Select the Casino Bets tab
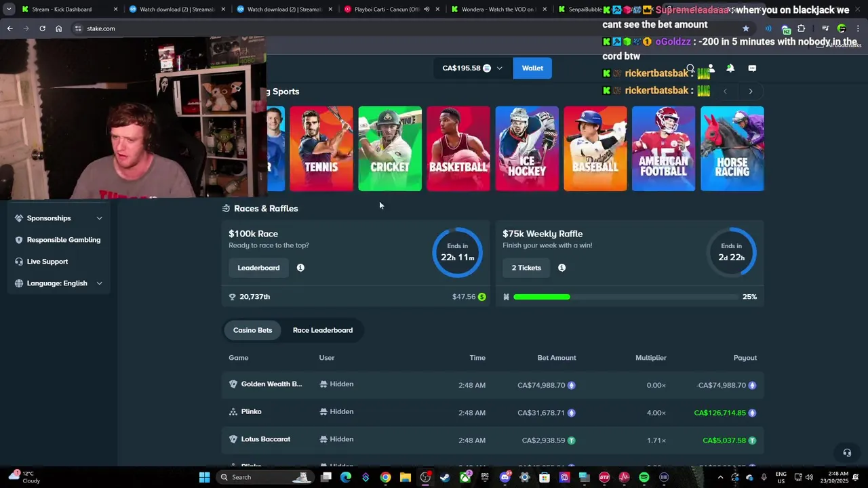868x488 pixels. (x=252, y=330)
